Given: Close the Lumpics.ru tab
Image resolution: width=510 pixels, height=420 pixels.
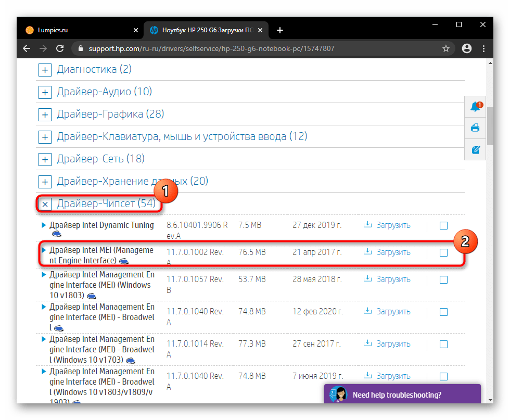Looking at the screenshot, I should click(x=136, y=30).
